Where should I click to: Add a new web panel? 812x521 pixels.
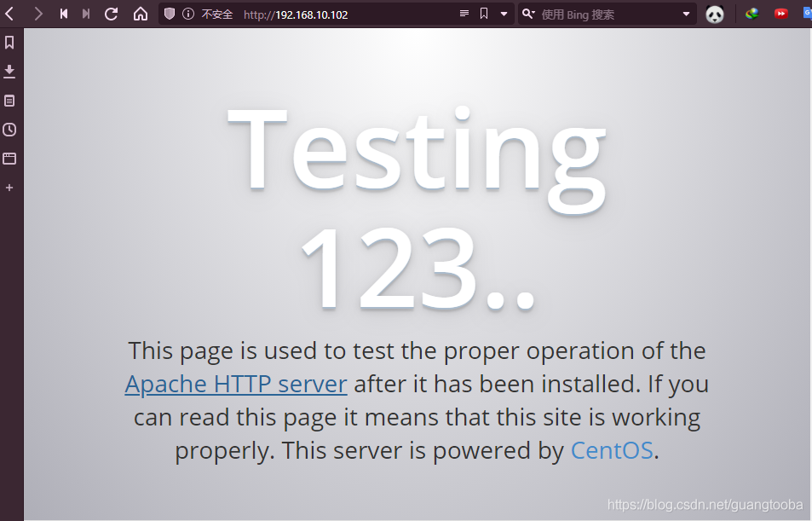click(x=9, y=188)
